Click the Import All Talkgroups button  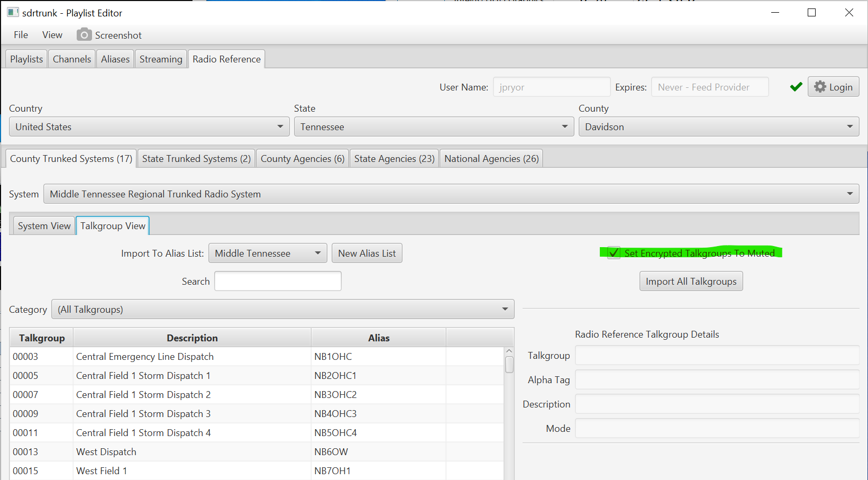691,281
